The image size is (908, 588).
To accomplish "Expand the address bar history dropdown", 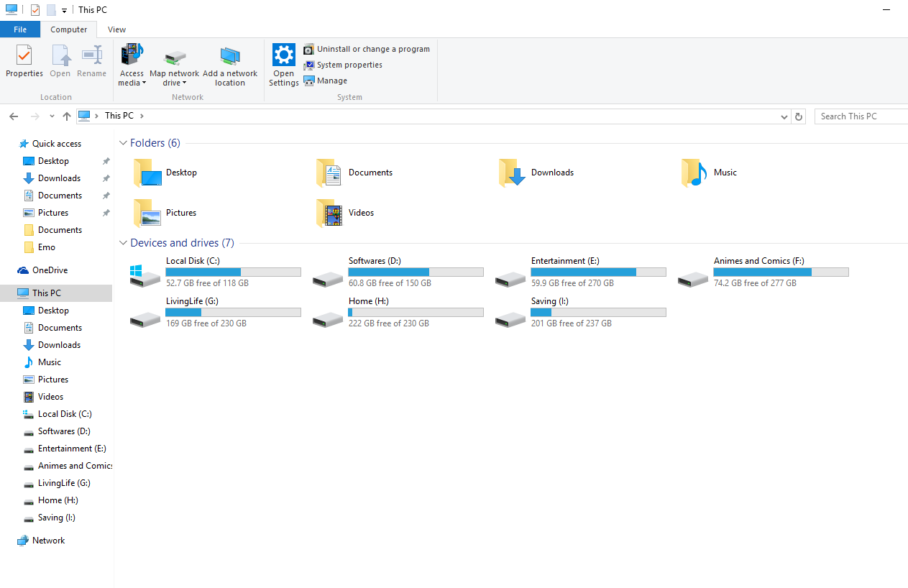I will (x=784, y=116).
